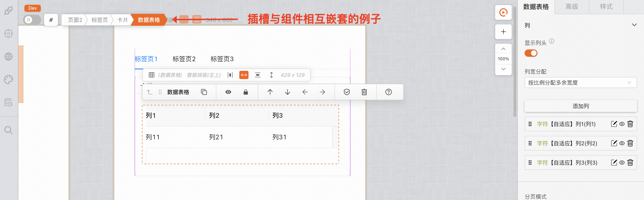Collapse the 列 section chevron
The height and width of the screenshot is (200, 644).
[634, 25]
